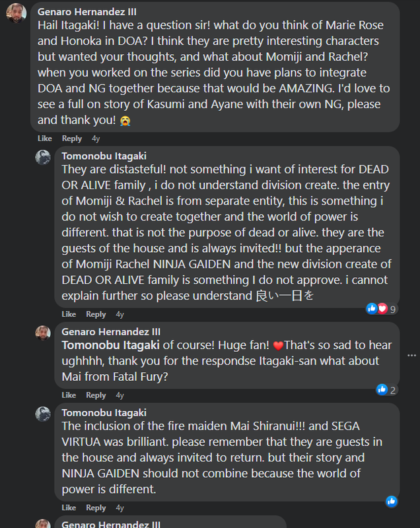Open Genaro Hernandez III's top profile picture
Viewport: 420px width, 528px height.
16,13
